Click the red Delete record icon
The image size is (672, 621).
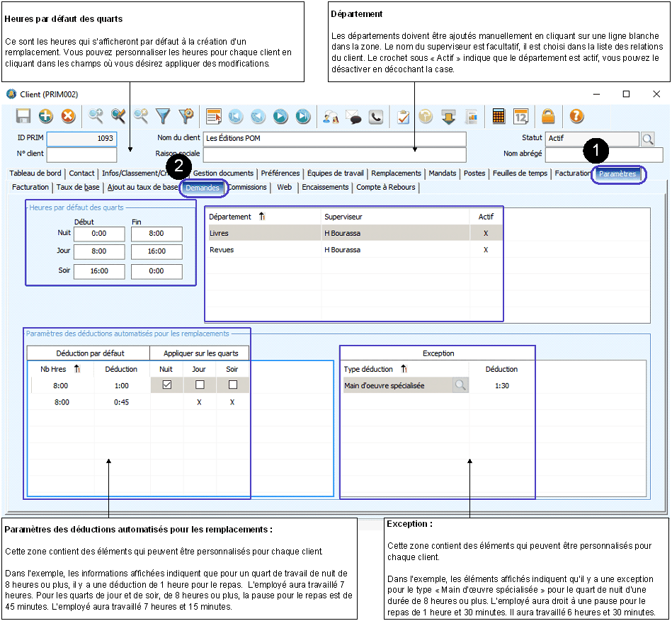click(x=68, y=117)
